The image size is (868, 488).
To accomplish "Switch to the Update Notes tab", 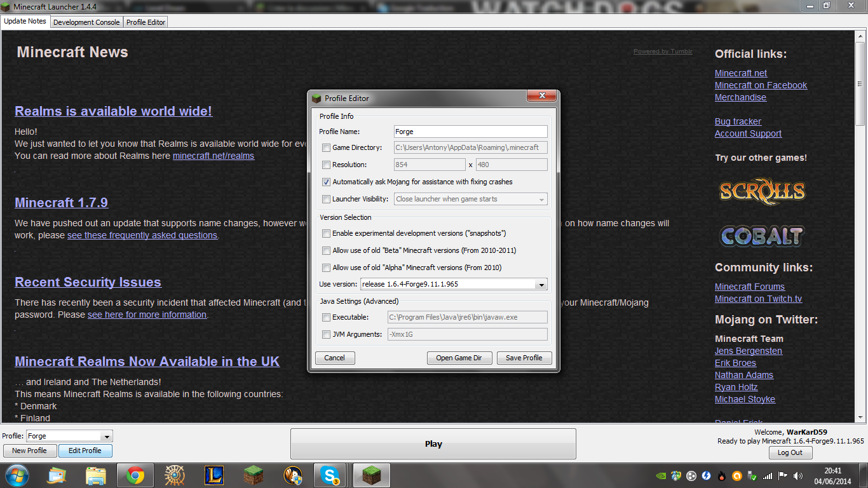I will click(x=25, y=21).
